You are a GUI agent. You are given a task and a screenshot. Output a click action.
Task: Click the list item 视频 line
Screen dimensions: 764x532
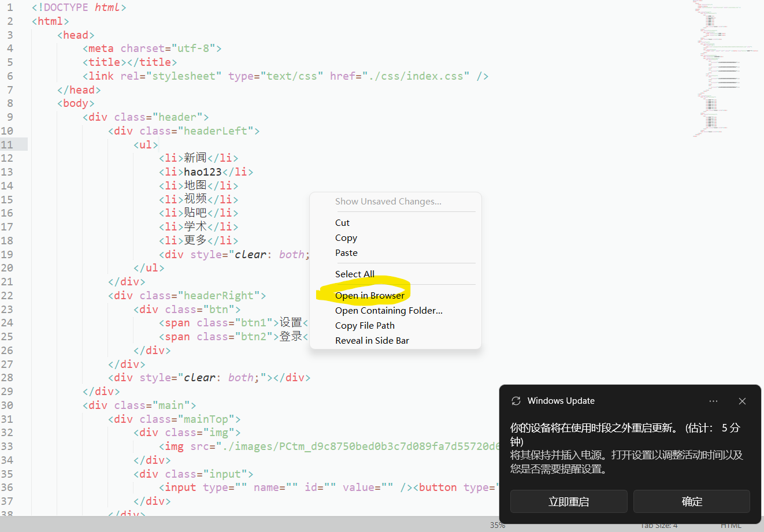click(x=199, y=199)
